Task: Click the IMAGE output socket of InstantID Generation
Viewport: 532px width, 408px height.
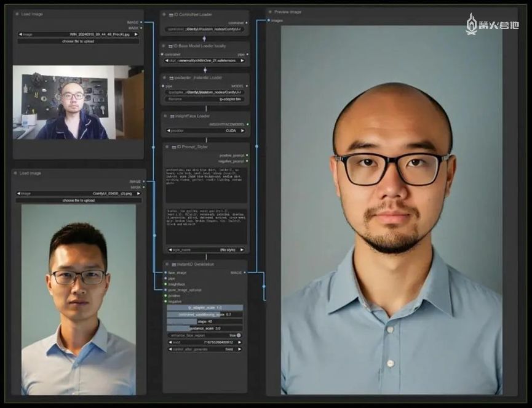Action: tap(246, 272)
